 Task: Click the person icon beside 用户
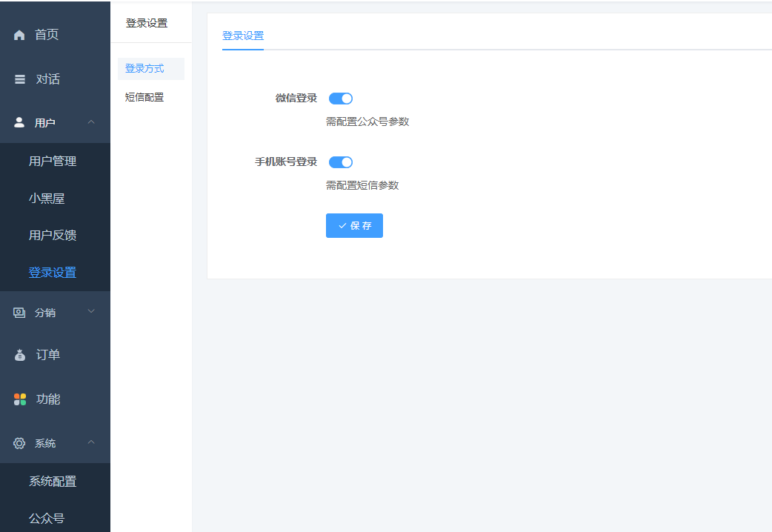point(19,123)
